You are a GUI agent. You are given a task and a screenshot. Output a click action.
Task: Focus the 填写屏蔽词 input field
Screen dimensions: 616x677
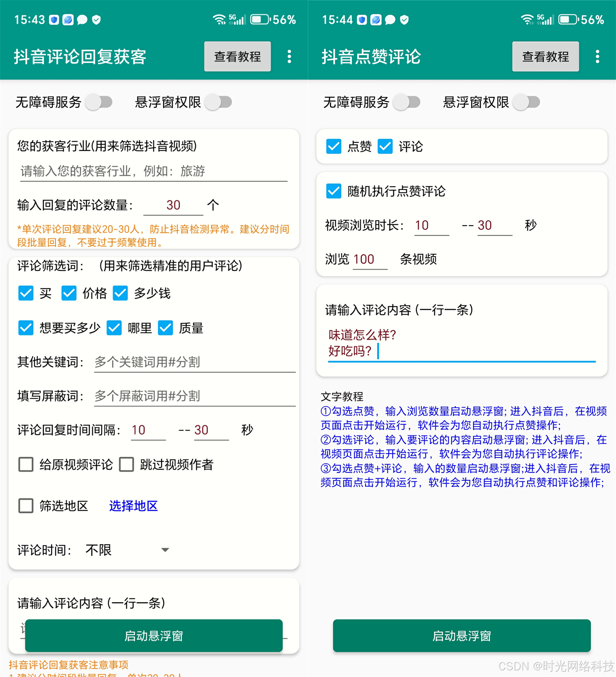tap(195, 396)
